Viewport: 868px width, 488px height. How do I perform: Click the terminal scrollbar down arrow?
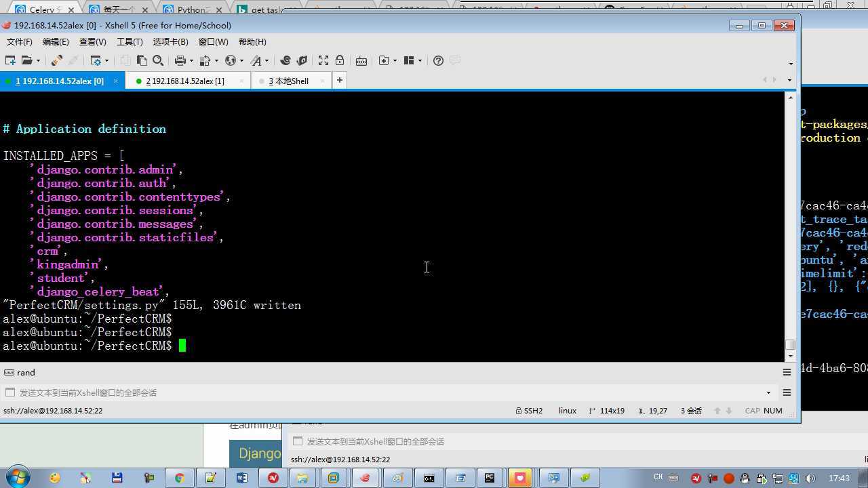tap(790, 356)
